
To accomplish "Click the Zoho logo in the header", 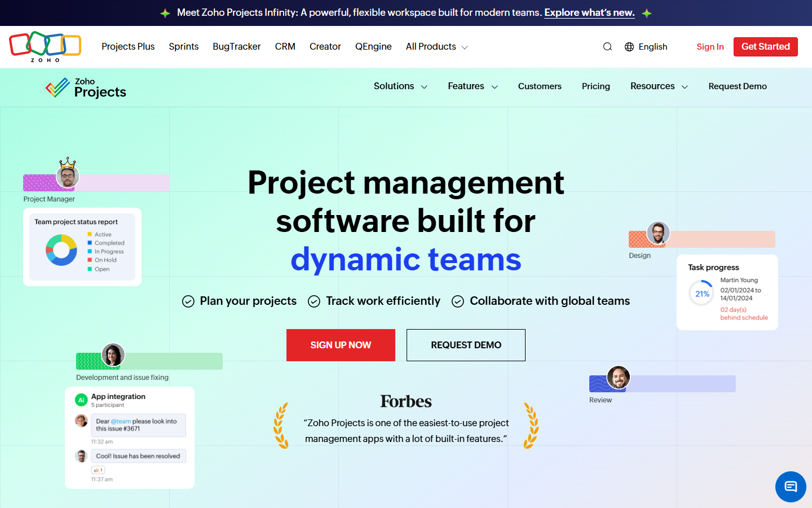I will (45, 46).
